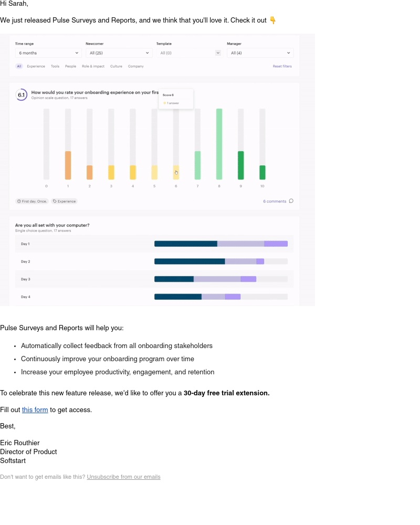
Task: Toggle the 'Tools' filter chip
Action: [55, 66]
